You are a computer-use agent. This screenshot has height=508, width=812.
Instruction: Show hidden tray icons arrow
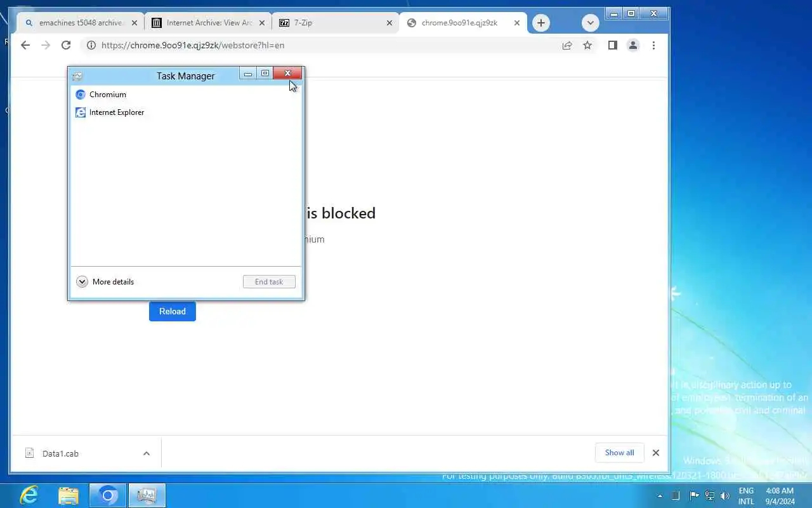pyautogui.click(x=660, y=496)
